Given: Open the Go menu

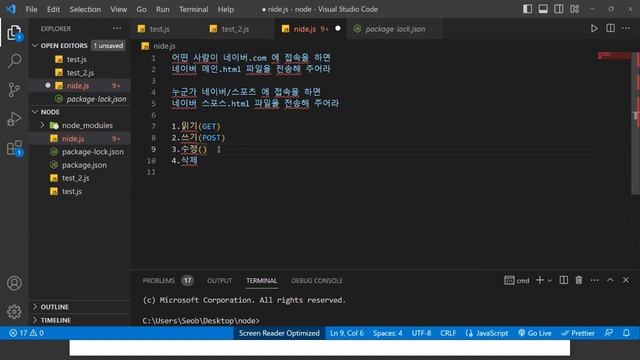Looking at the screenshot, I should 141,9.
